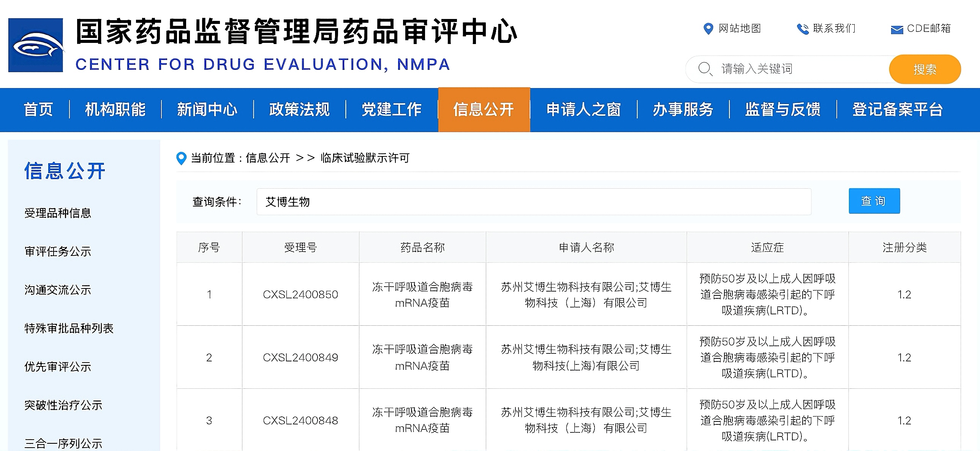
Task: Open the 信息公开 navigation tab
Action: pyautogui.click(x=484, y=109)
